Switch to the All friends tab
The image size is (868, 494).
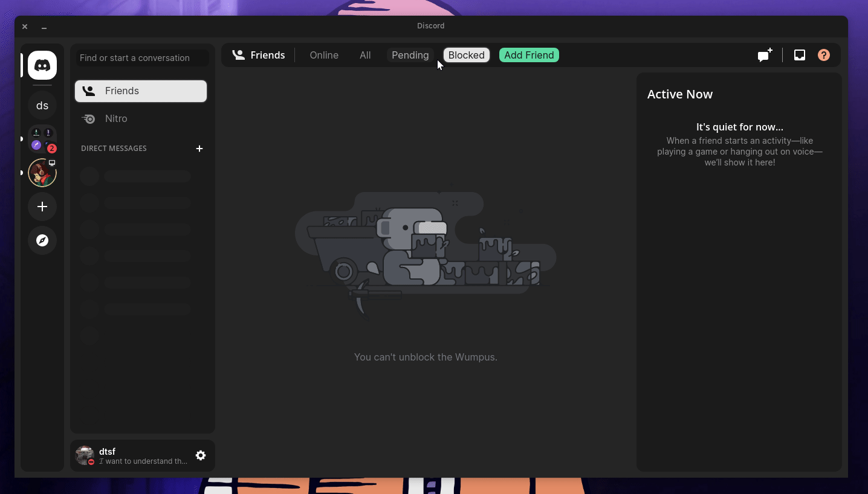click(365, 55)
